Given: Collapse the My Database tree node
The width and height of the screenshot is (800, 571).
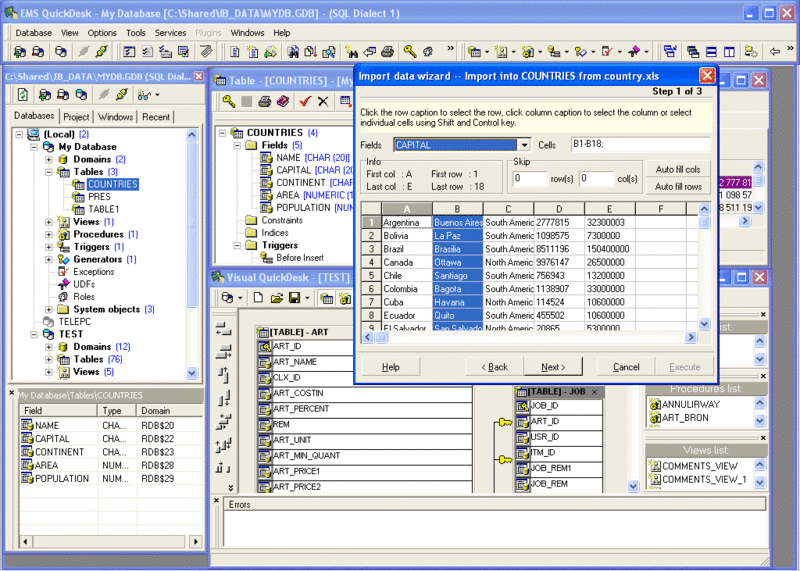Looking at the screenshot, I should (x=34, y=147).
